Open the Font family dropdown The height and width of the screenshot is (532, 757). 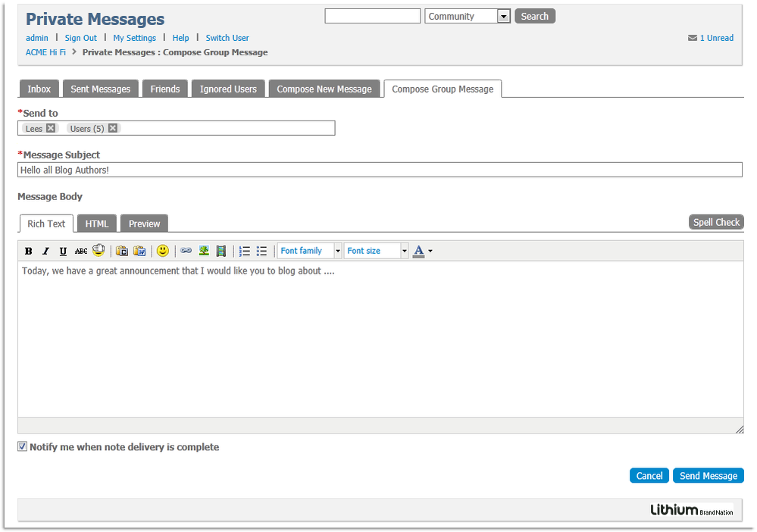tap(309, 251)
